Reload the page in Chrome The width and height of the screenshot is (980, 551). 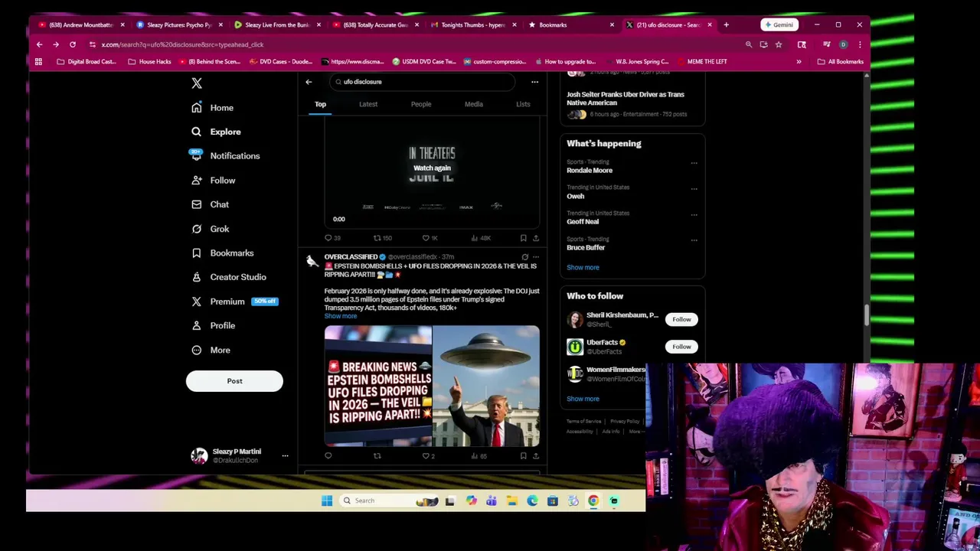(73, 44)
